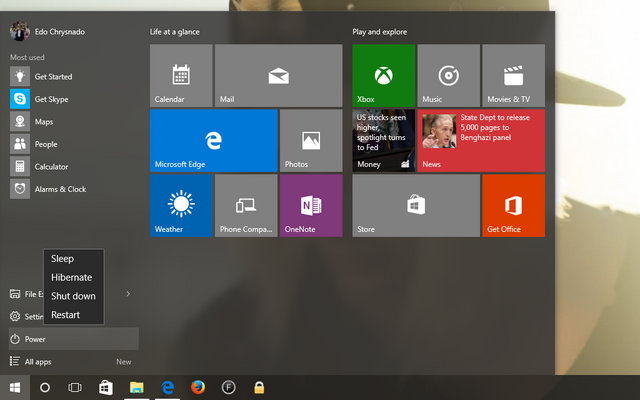Choose Hibernate in the power menu

coord(74,278)
